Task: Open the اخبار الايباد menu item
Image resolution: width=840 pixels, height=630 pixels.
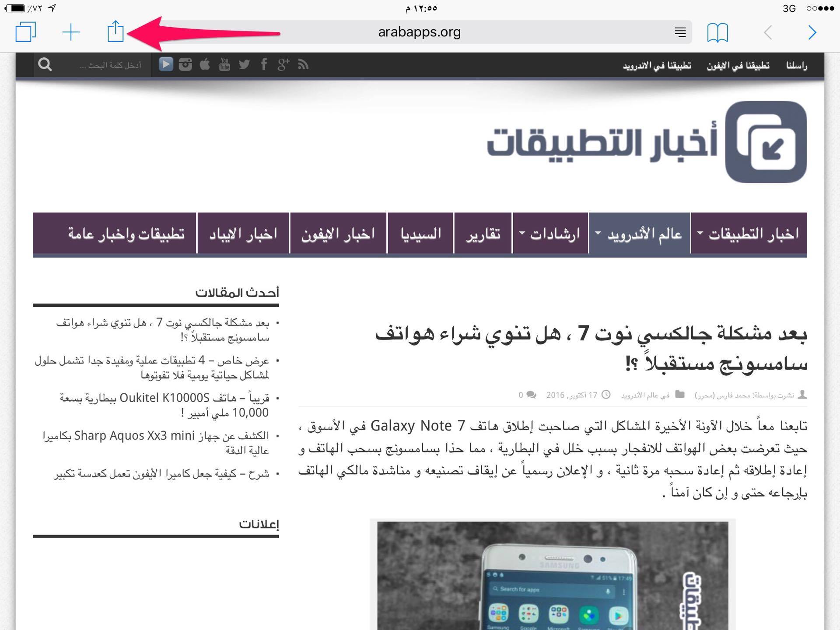Action: pos(243,233)
